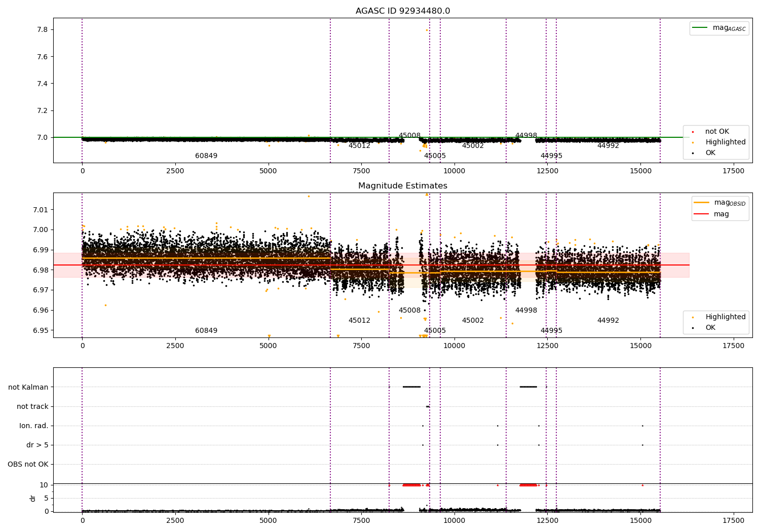Select 'Highlighted' legend entry in Magnitude Estimates plot
Viewport: 760px width, 532px height.
click(725, 317)
